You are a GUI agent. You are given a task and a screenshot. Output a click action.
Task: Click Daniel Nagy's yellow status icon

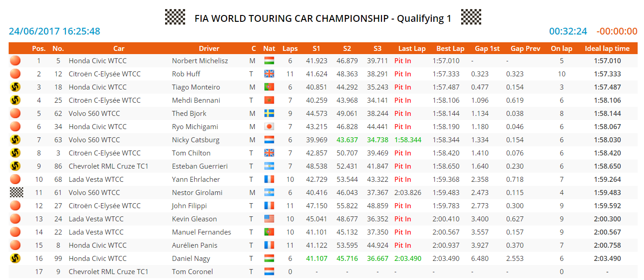(x=15, y=258)
